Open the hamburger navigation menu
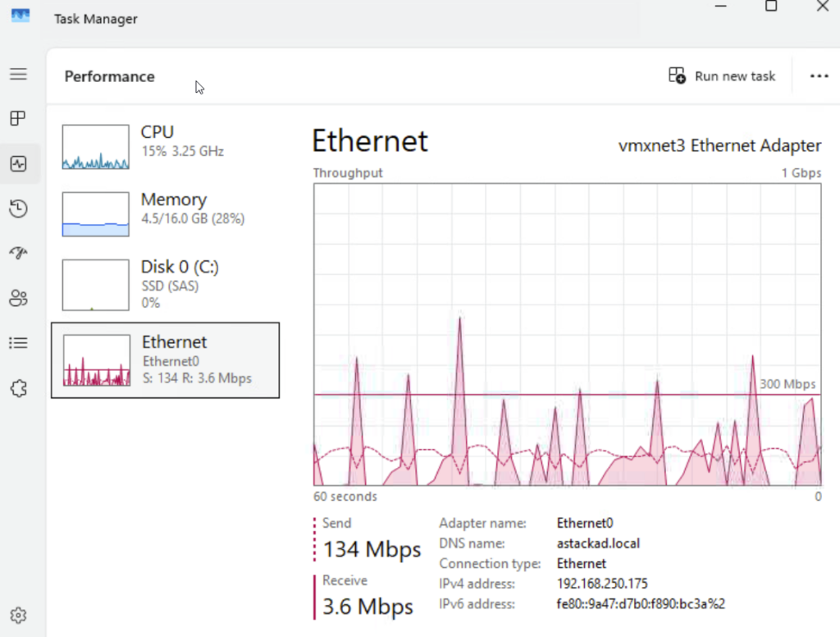This screenshot has width=840, height=637. click(x=18, y=75)
